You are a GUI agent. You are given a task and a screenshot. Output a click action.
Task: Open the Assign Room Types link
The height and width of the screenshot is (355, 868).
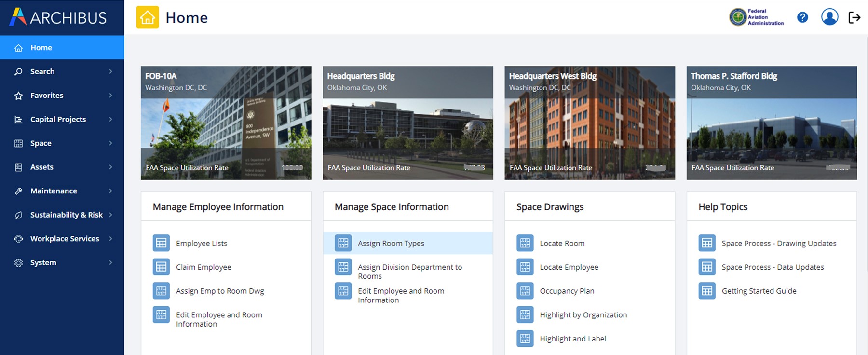point(391,244)
